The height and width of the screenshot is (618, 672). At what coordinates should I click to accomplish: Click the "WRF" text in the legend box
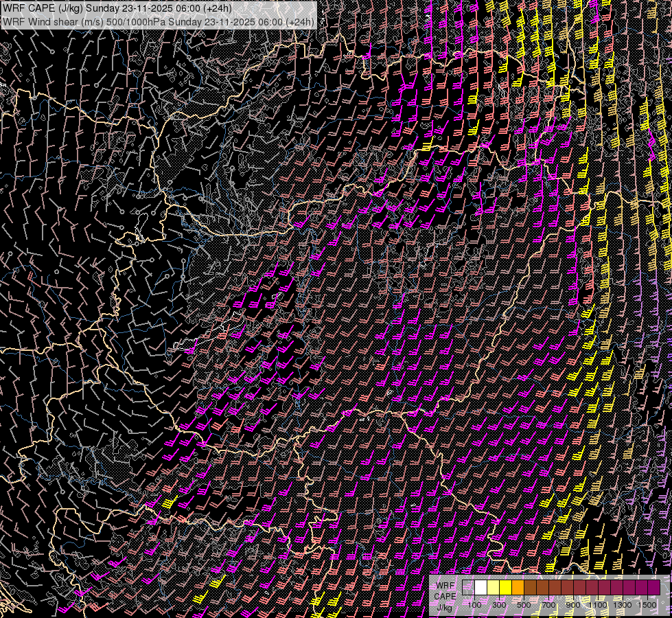pyautogui.click(x=445, y=585)
